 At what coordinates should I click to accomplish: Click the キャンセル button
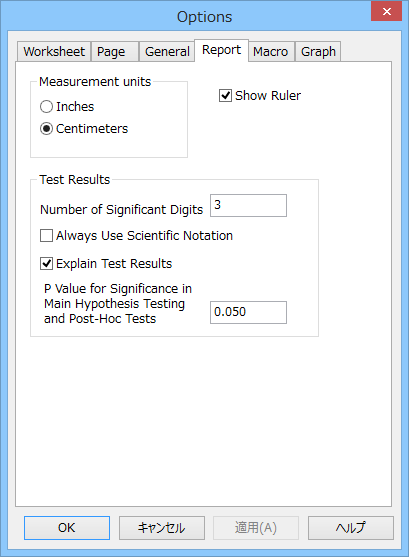tap(162, 528)
